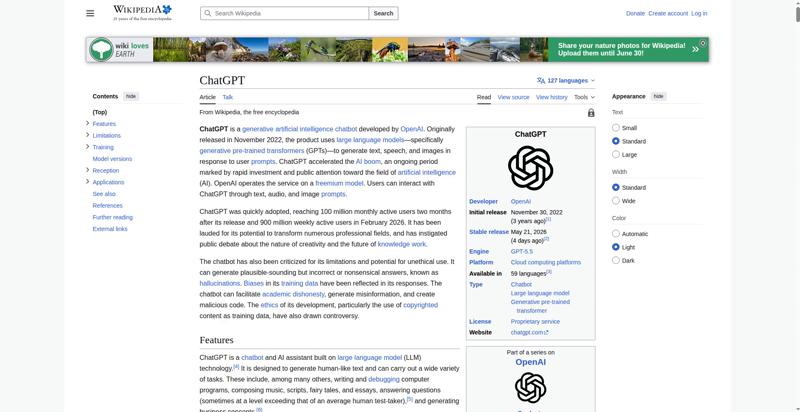Click the Search button
This screenshot has width=800, height=412.
383,13
